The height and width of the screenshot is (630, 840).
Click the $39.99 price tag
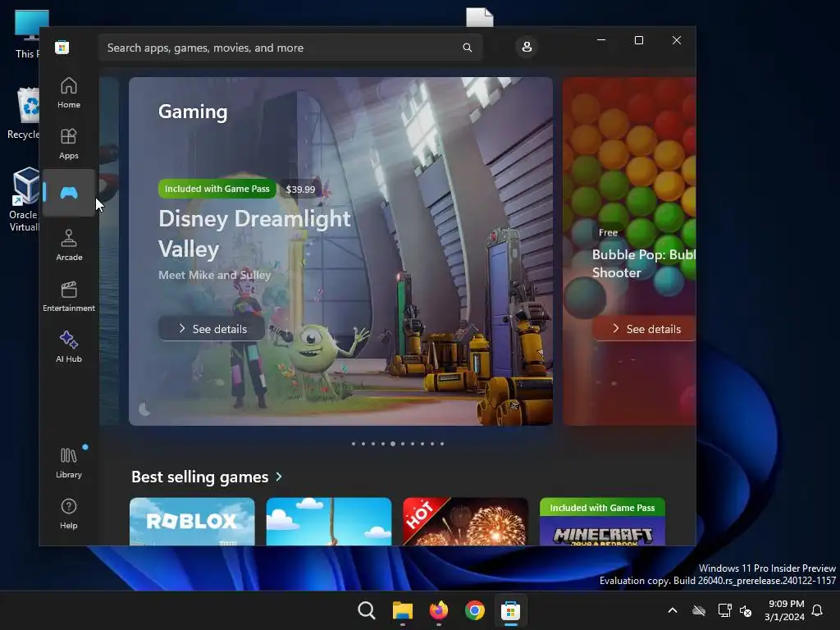[x=300, y=189]
